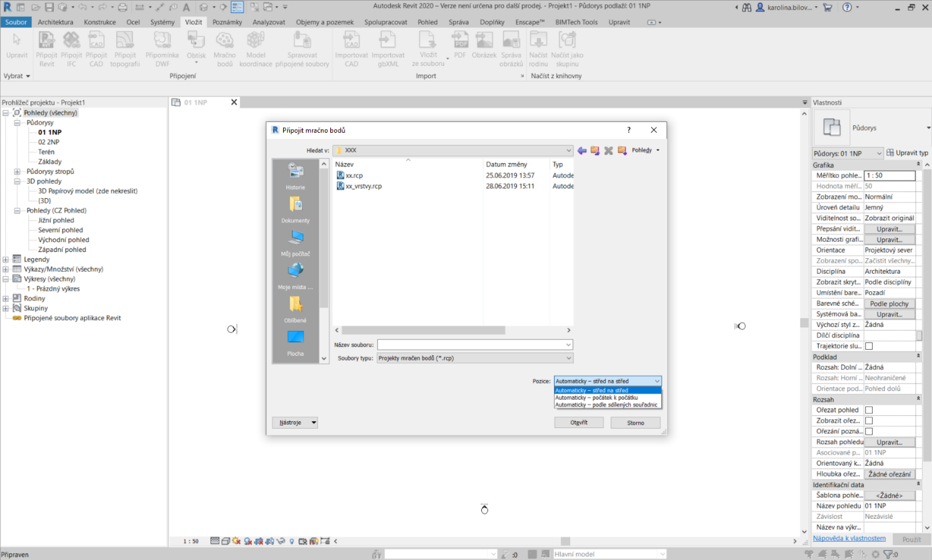Click the Nápověda k vlastnostem link
This screenshot has width=932, height=560.
pos(849,538)
